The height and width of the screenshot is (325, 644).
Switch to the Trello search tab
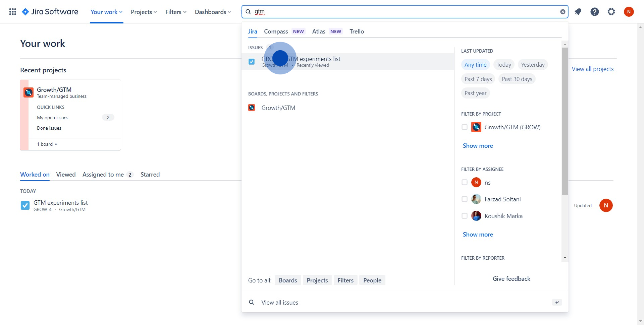pyautogui.click(x=357, y=31)
